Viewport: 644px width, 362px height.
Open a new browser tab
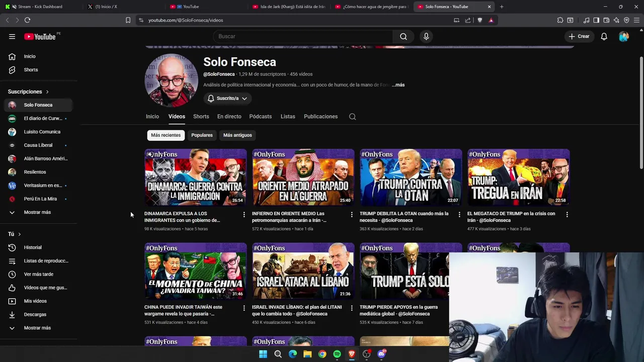[502, 7]
